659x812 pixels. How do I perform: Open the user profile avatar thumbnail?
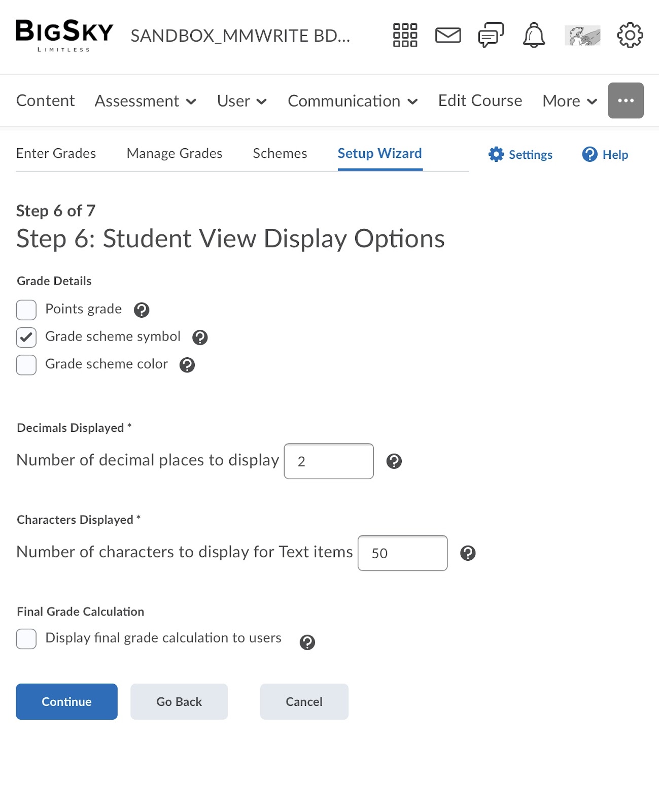tap(582, 36)
